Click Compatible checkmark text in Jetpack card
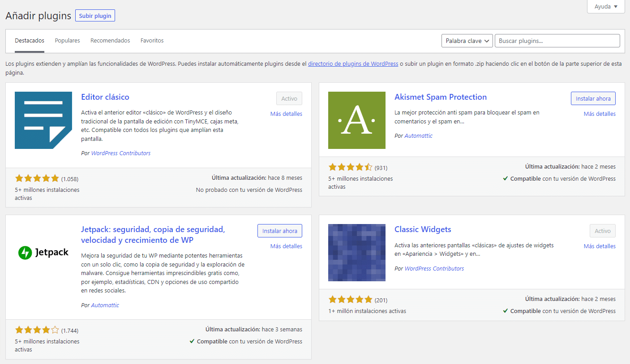Image resolution: width=630 pixels, height=364 pixels. (246, 342)
